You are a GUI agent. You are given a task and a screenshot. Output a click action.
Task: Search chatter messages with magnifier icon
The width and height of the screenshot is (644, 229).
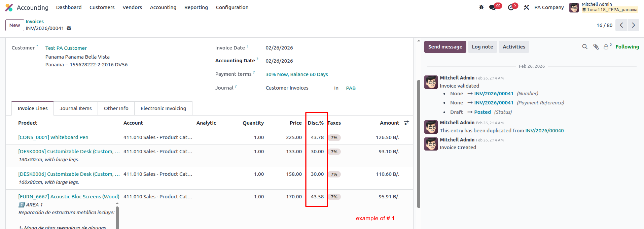(x=585, y=47)
